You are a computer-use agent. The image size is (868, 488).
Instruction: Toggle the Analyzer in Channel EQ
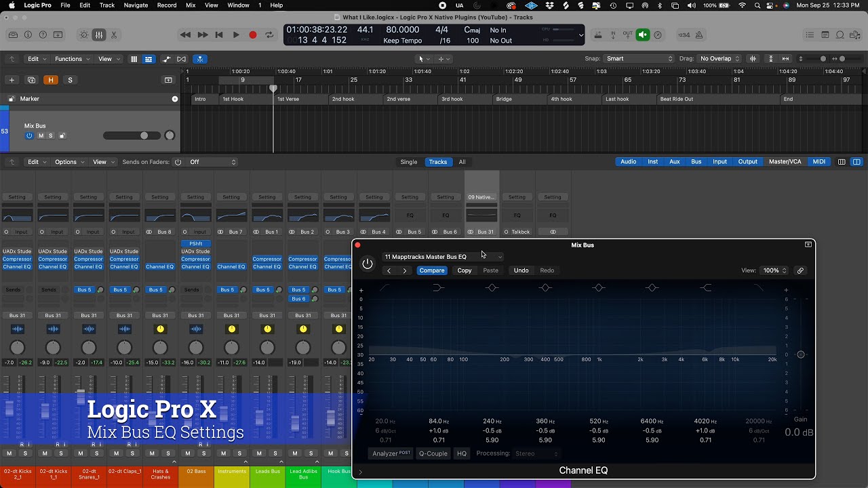(x=391, y=453)
